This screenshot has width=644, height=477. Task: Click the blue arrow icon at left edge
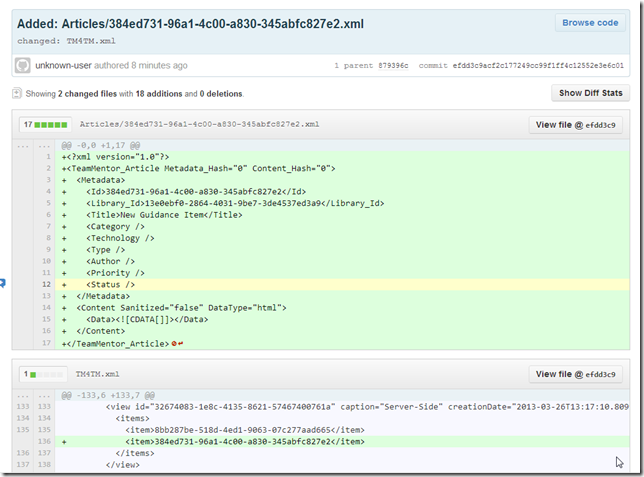tap(3, 284)
